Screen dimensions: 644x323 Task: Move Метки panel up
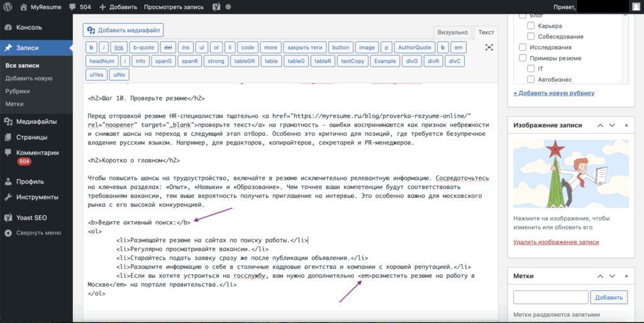(600, 276)
